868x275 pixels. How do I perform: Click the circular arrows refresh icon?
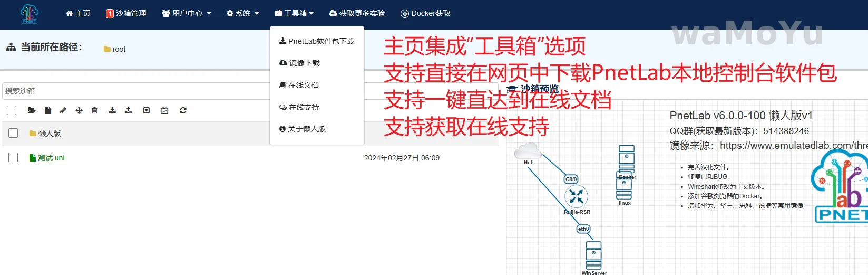(183, 110)
